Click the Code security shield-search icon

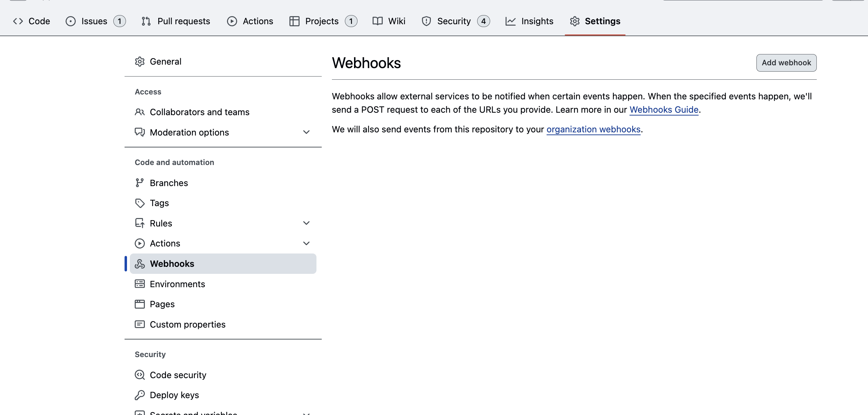[x=140, y=375]
